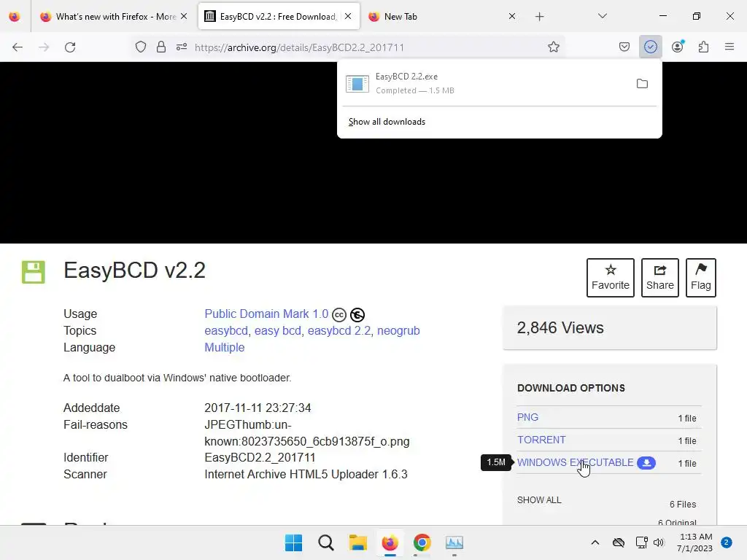
Task: Open a new tab with plus button
Action: tap(539, 17)
